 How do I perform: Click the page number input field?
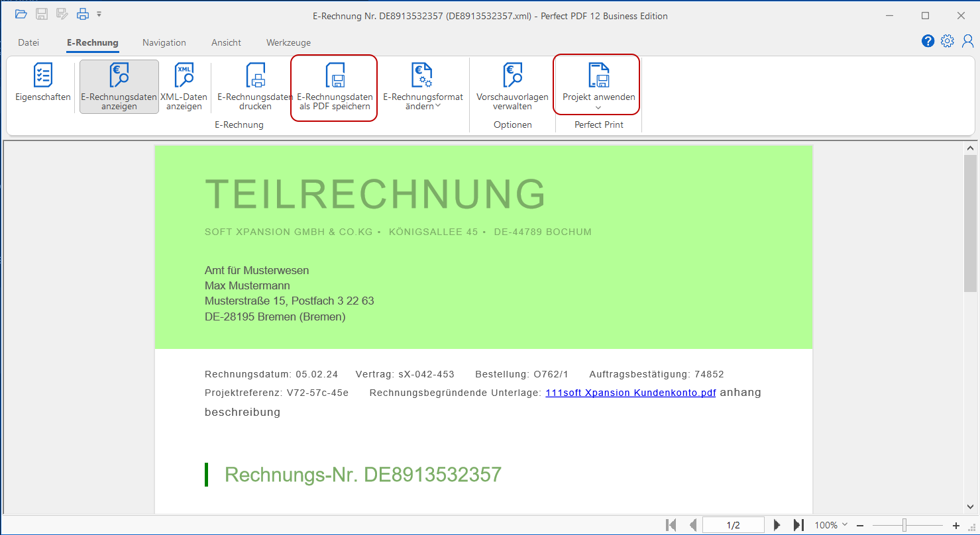point(733,524)
